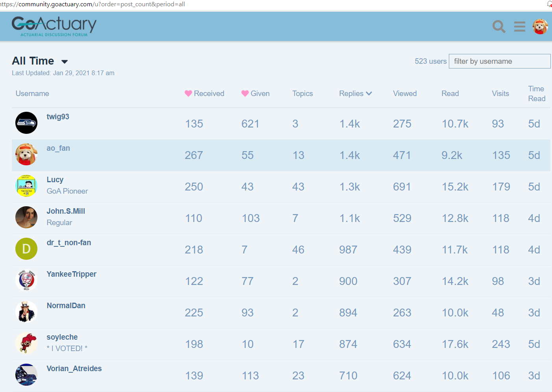
Task: Sort by the Given likes column
Action: tap(256, 94)
